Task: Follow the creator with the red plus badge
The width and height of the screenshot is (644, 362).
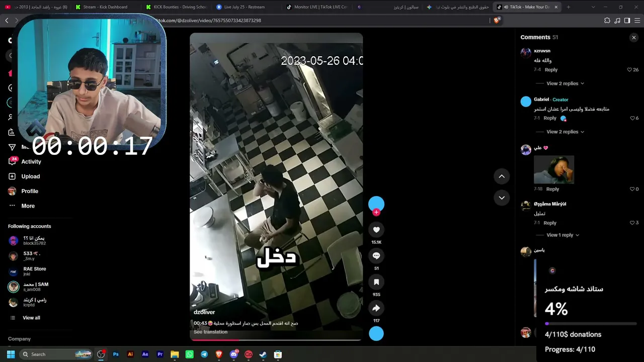Action: (x=376, y=212)
